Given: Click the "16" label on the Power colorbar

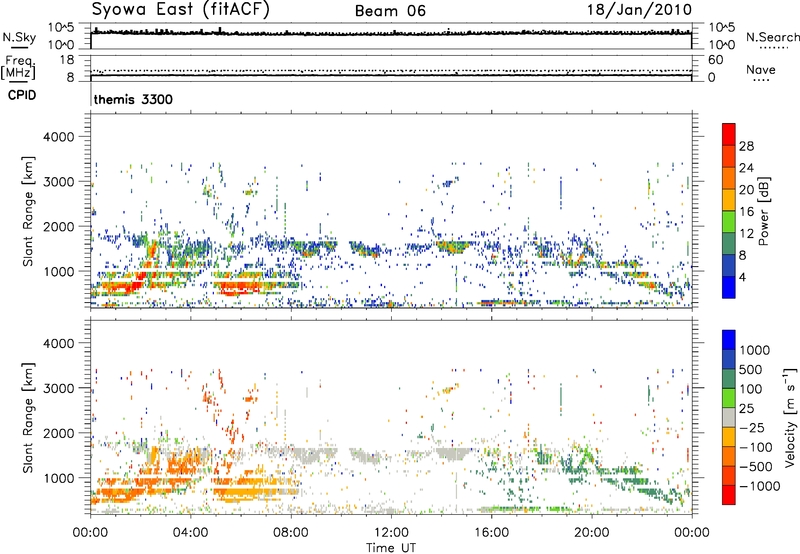Looking at the screenshot, I should click(746, 212).
